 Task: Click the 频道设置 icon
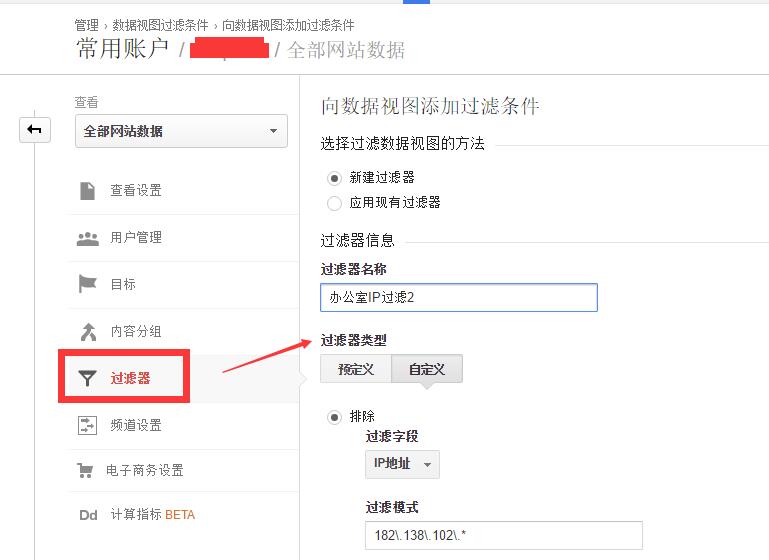coord(87,425)
